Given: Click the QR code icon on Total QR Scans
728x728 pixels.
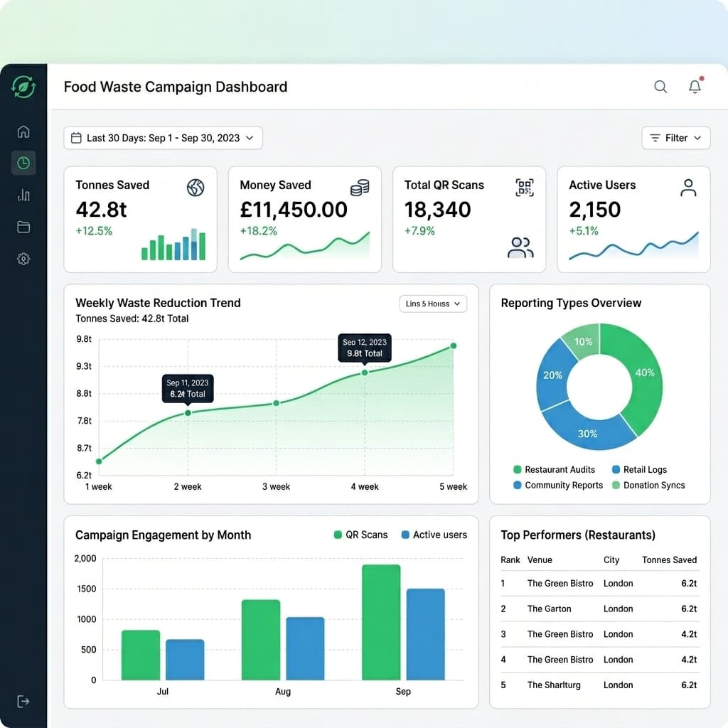Looking at the screenshot, I should (x=525, y=188).
